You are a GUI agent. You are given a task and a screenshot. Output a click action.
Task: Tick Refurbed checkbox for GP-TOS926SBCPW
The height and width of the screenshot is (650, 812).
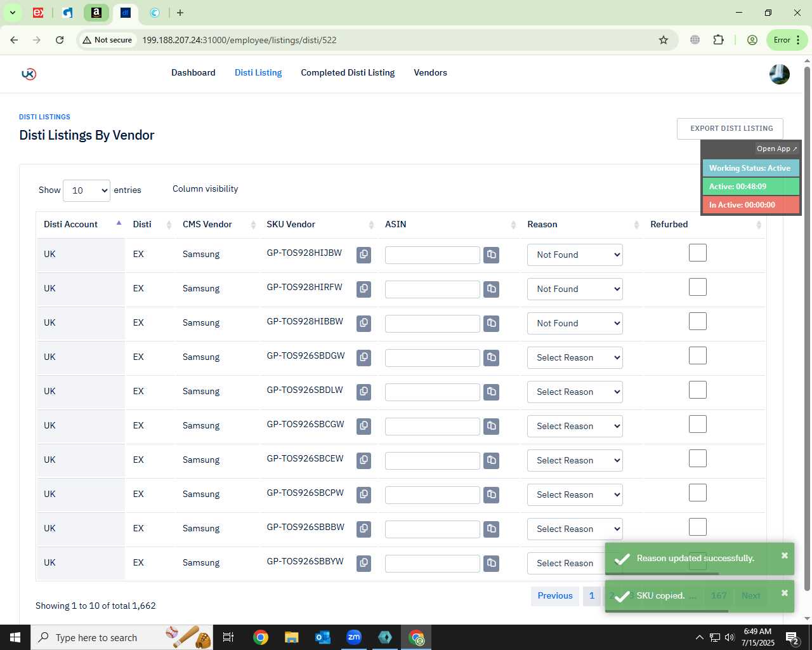tap(698, 493)
